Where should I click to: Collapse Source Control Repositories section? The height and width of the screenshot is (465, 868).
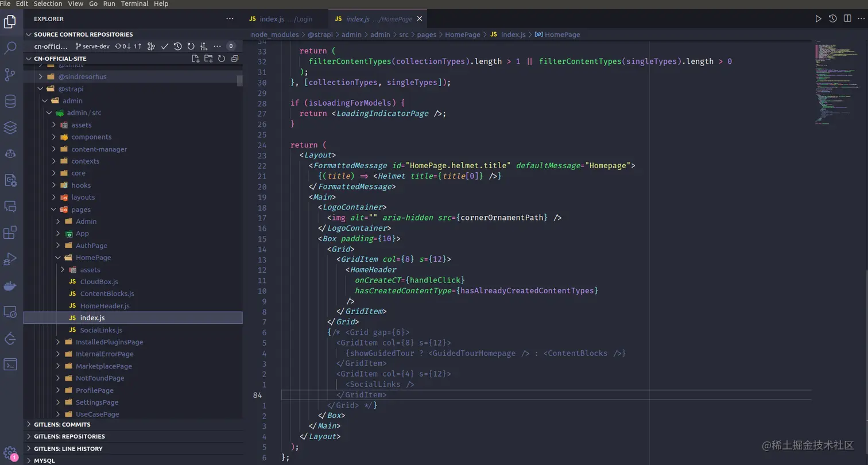133,34
